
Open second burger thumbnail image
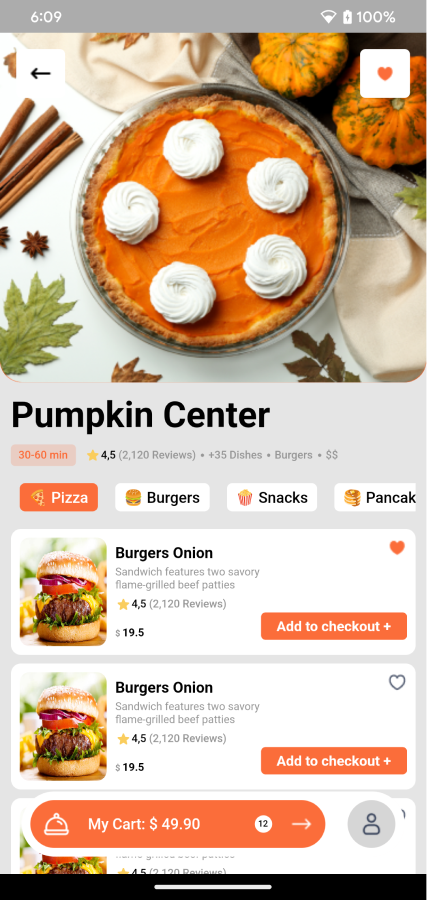pos(63,726)
